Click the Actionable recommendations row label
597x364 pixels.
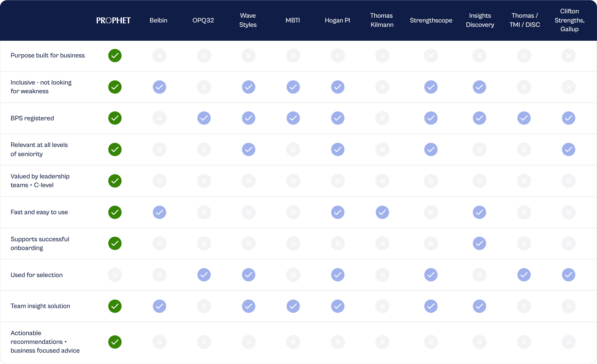coord(45,342)
